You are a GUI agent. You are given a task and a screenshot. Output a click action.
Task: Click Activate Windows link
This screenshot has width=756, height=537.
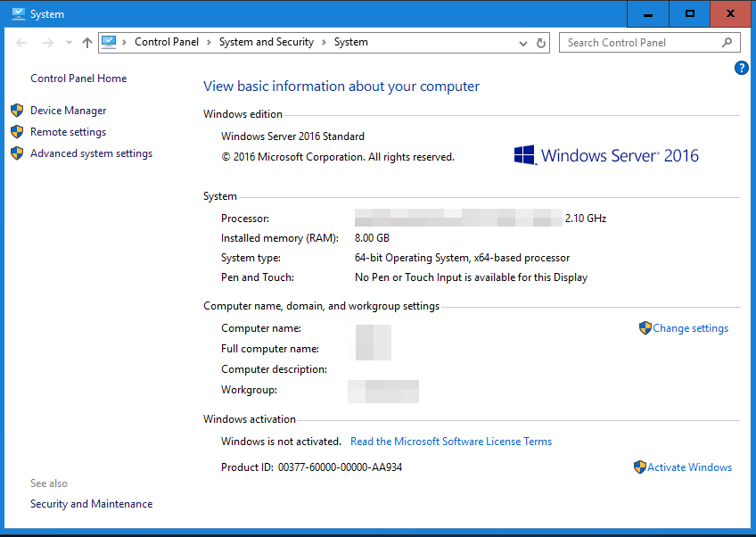point(689,467)
